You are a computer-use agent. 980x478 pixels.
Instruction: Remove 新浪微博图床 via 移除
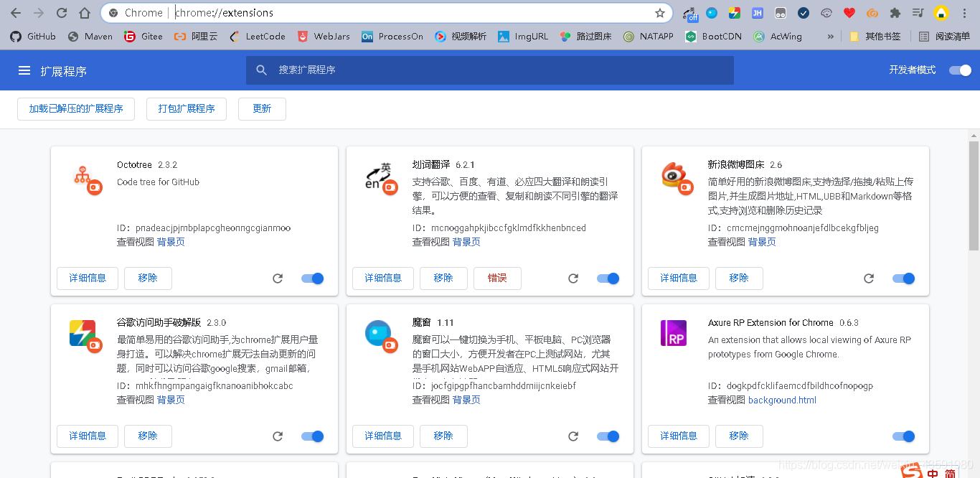click(x=739, y=278)
